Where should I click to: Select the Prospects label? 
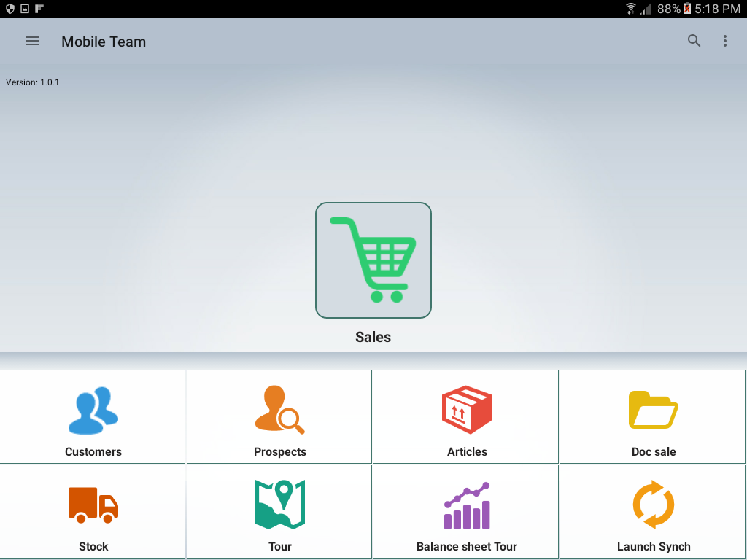tap(279, 451)
